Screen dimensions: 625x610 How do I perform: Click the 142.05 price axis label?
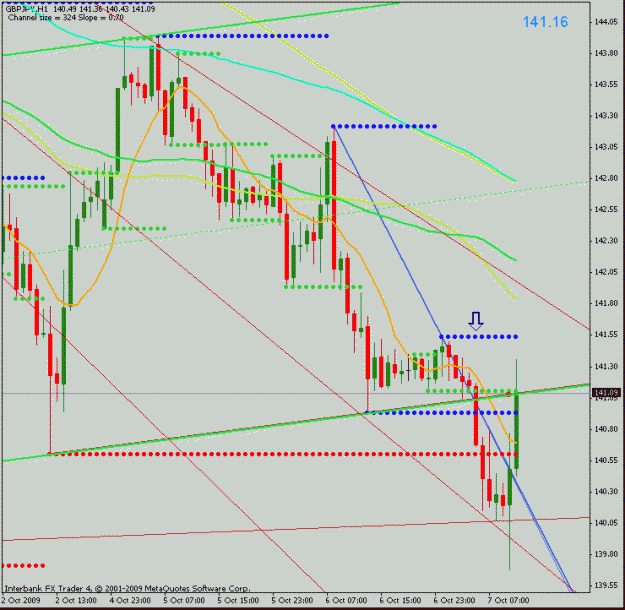tap(606, 272)
